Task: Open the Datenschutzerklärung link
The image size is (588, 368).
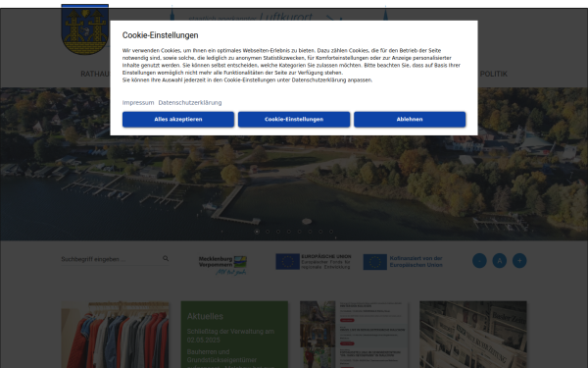Action: point(190,102)
